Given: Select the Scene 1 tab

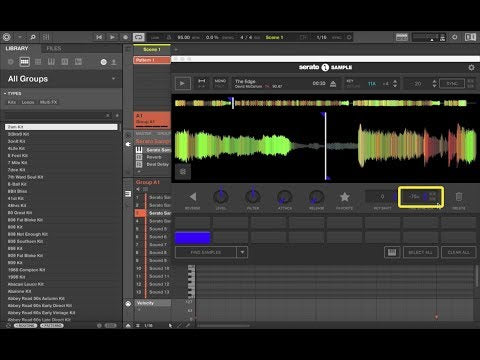Looking at the screenshot, I should [x=152, y=49].
